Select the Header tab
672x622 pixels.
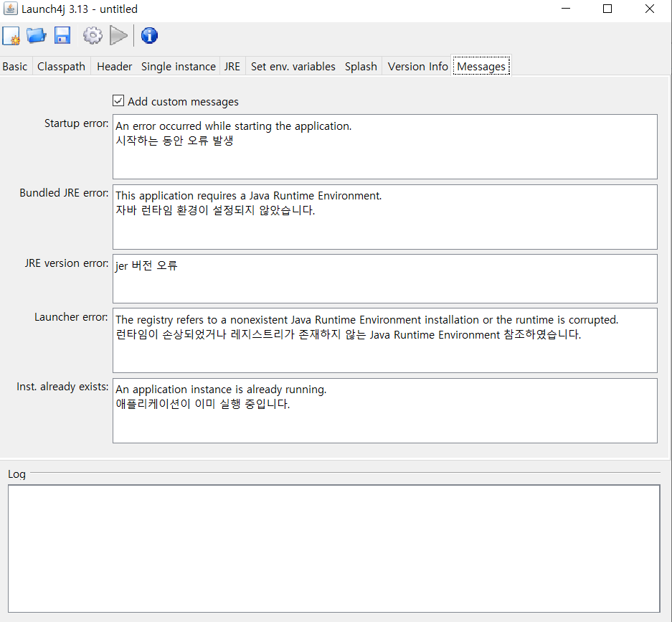tap(114, 66)
